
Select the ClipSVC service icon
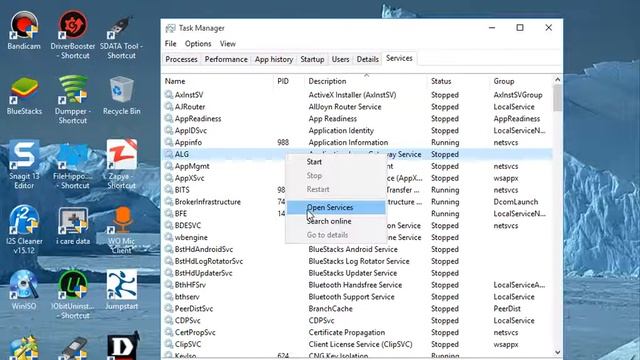click(x=169, y=344)
